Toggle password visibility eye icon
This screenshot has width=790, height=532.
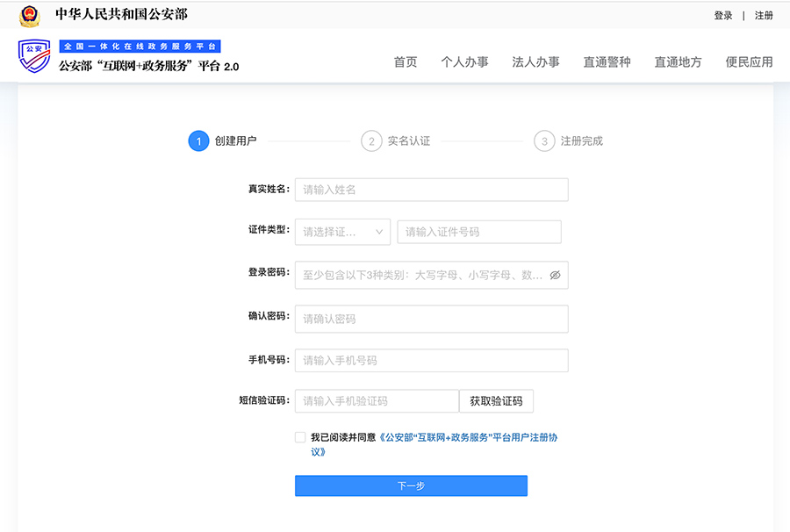555,275
